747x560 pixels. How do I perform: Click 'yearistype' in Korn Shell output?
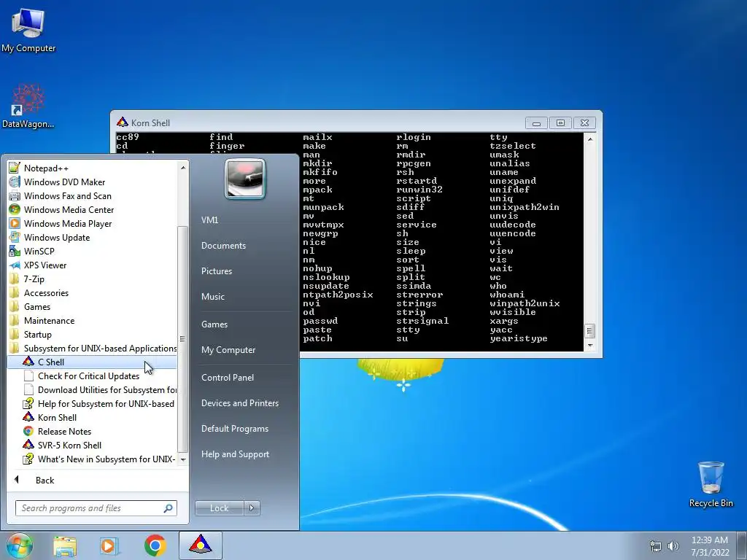point(519,338)
